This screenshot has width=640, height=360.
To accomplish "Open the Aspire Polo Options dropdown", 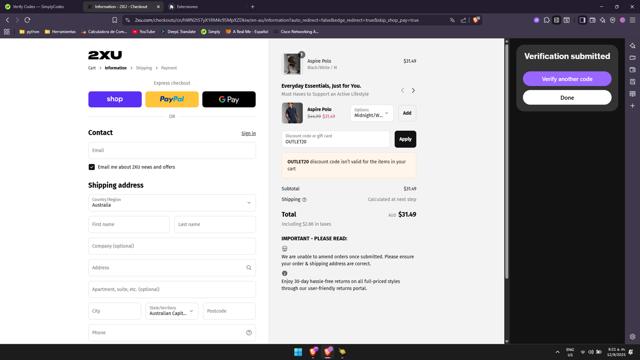I will 371,113.
